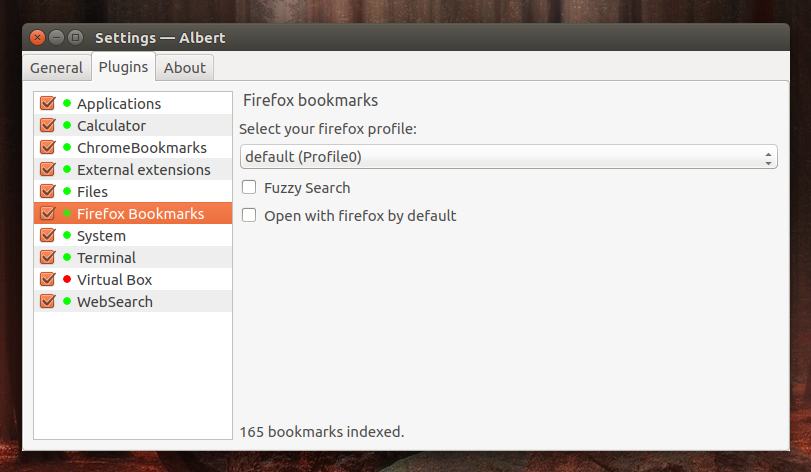Open the firefox profile dropdown
This screenshot has width=811, height=472.
(508, 157)
